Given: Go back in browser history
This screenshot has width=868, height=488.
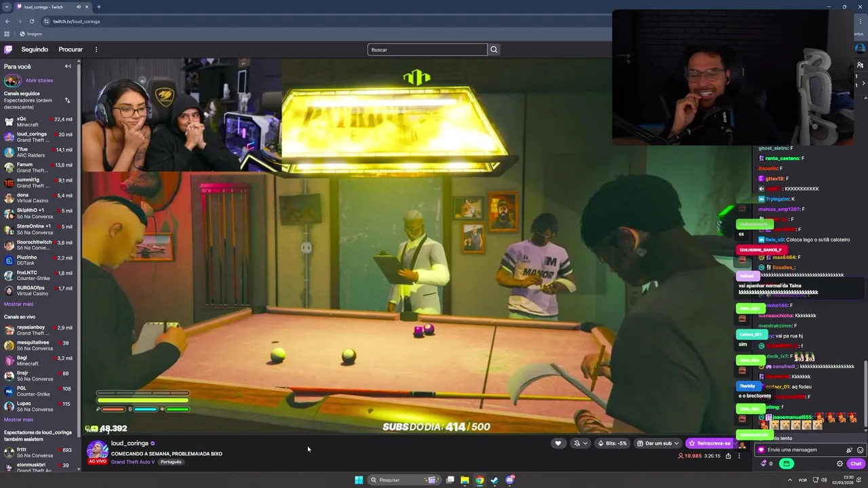Looking at the screenshot, I should [x=7, y=21].
